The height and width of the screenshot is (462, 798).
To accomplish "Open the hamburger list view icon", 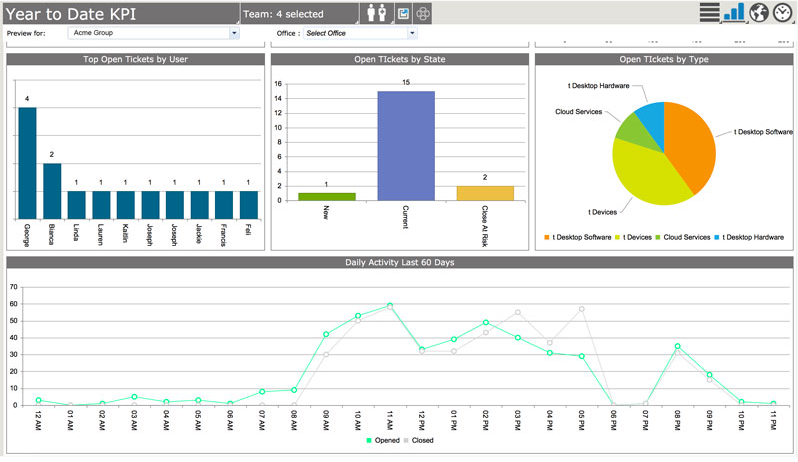I will point(709,12).
